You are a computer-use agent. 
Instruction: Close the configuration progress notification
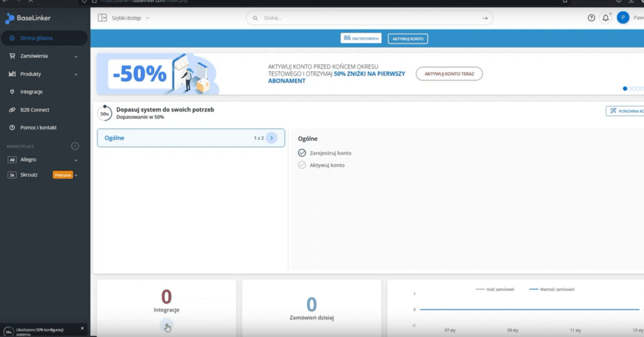(x=82, y=328)
